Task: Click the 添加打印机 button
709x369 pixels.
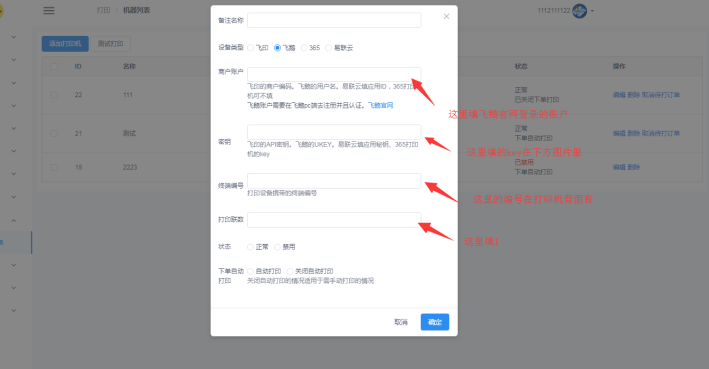Action: [65, 43]
